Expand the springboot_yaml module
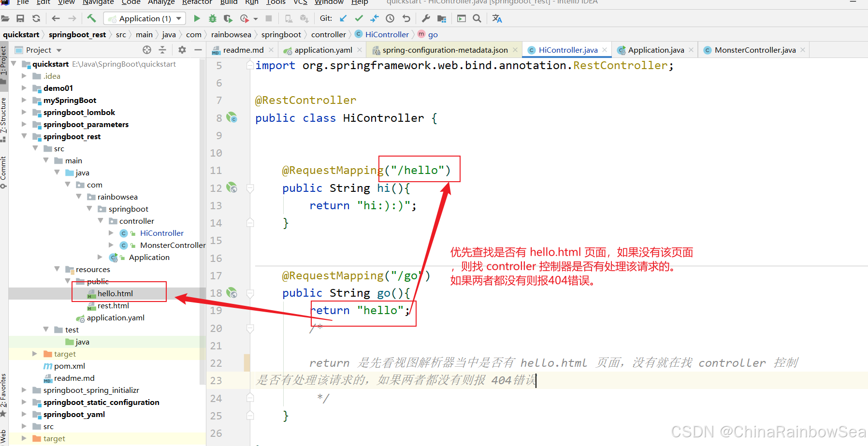868x446 pixels. pyautogui.click(x=24, y=414)
